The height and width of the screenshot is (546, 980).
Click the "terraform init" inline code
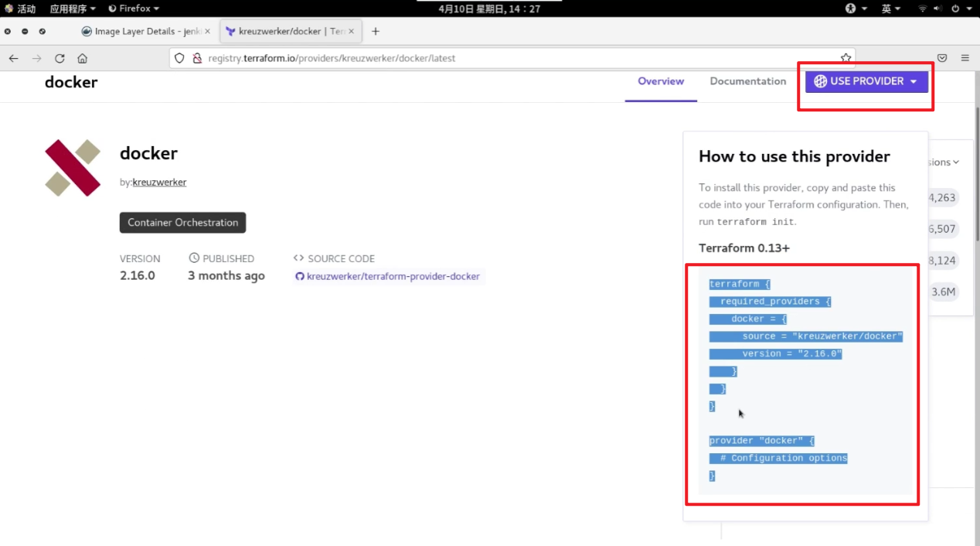click(756, 222)
